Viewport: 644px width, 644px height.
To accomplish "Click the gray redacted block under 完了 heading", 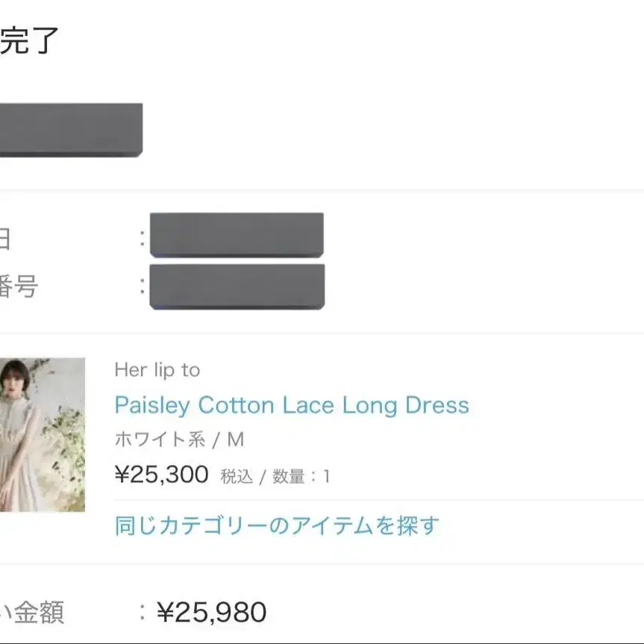I will coord(71,130).
